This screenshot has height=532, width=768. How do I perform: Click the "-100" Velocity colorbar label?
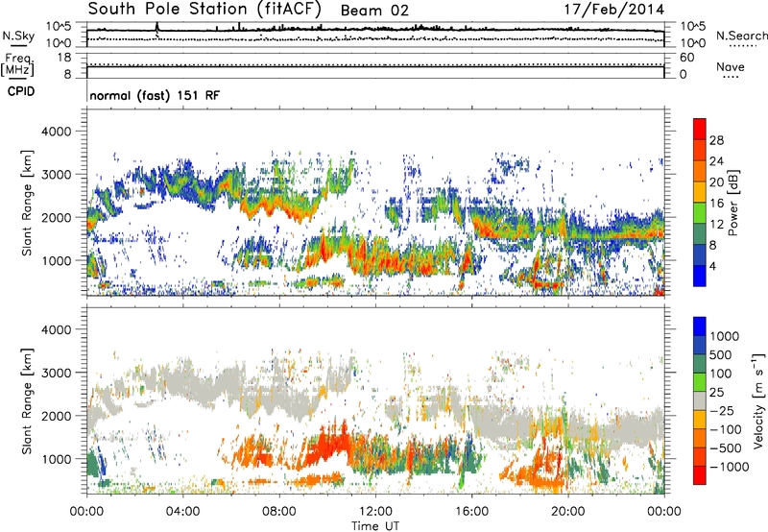(x=726, y=429)
